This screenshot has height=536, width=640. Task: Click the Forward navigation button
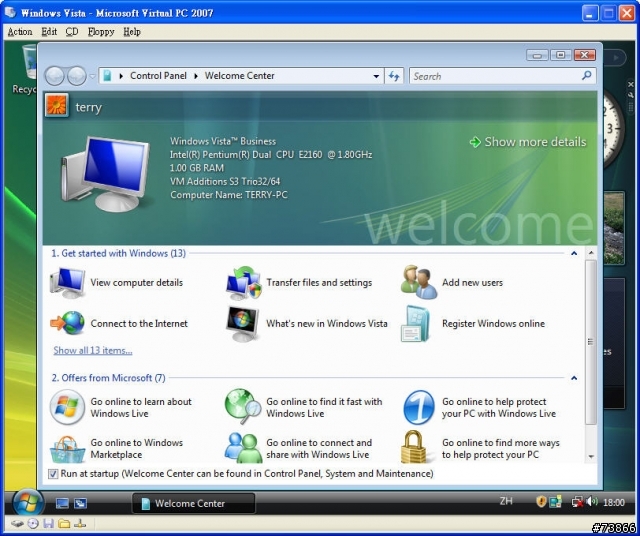click(x=76, y=76)
